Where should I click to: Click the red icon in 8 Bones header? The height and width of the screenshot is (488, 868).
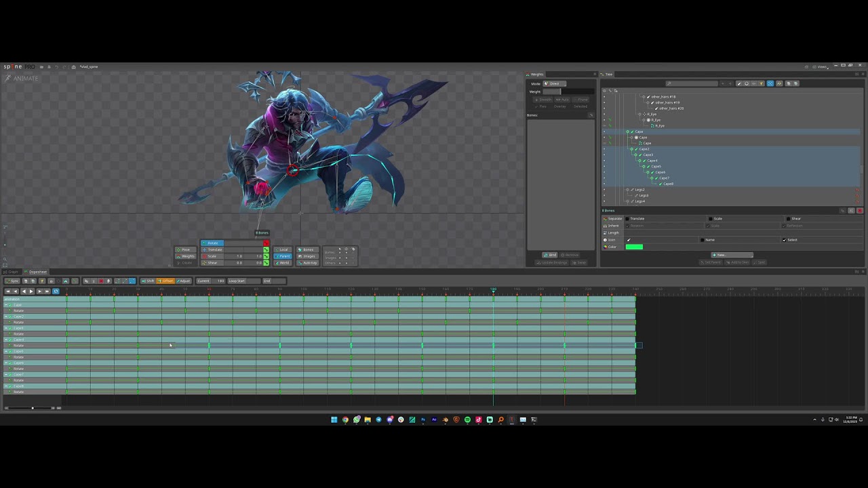point(859,211)
